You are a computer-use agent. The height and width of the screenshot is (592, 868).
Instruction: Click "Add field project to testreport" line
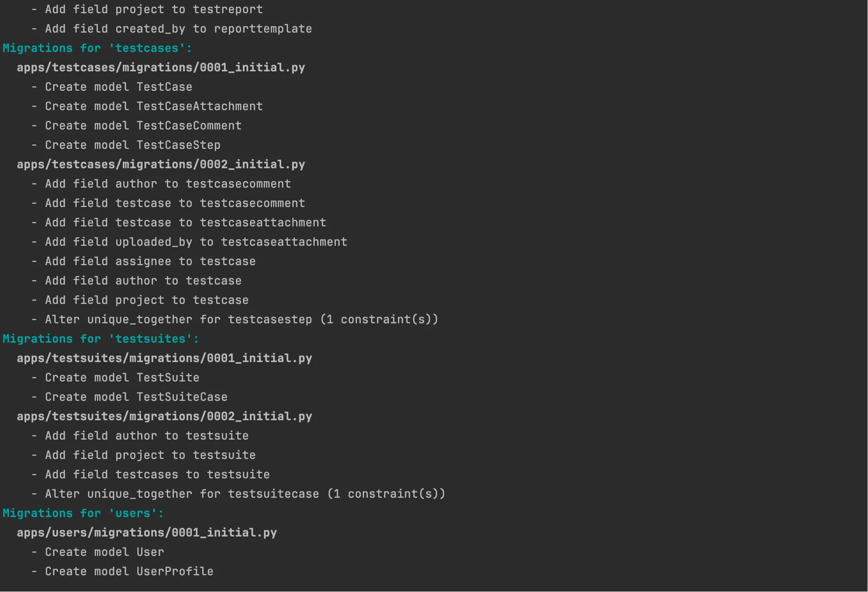(154, 9)
